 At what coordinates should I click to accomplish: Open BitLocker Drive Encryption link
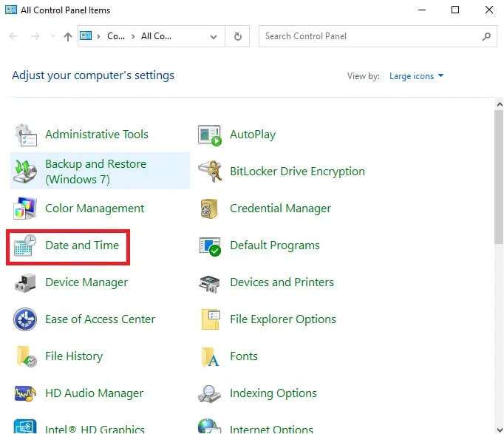297,172
